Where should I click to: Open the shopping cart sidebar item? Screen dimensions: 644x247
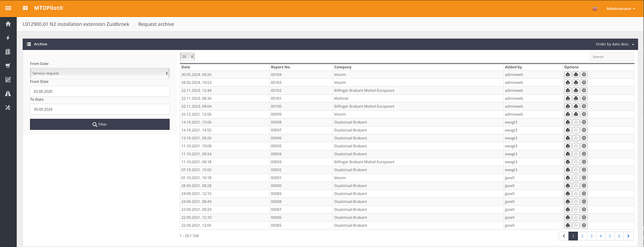point(8,66)
